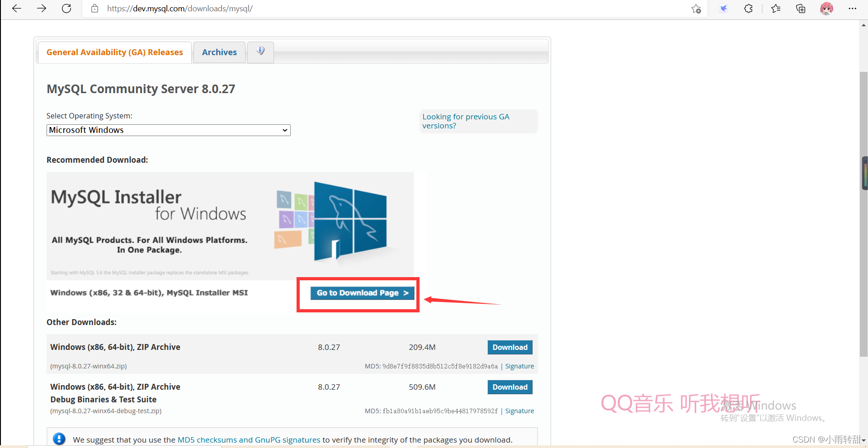Click the (mysql-8.0.27-winx64-debug-test.zip) filename

[106, 411]
